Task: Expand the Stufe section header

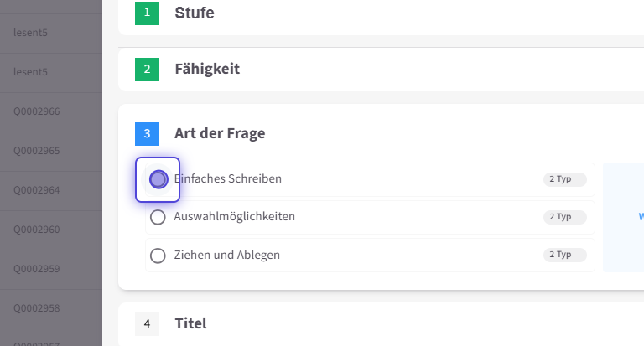Action: 195,13
